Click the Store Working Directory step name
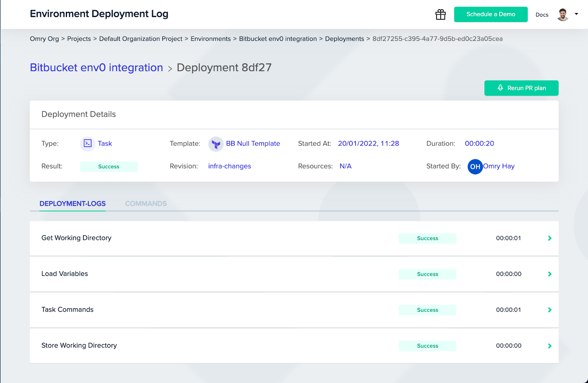588x383 pixels. [79, 346]
